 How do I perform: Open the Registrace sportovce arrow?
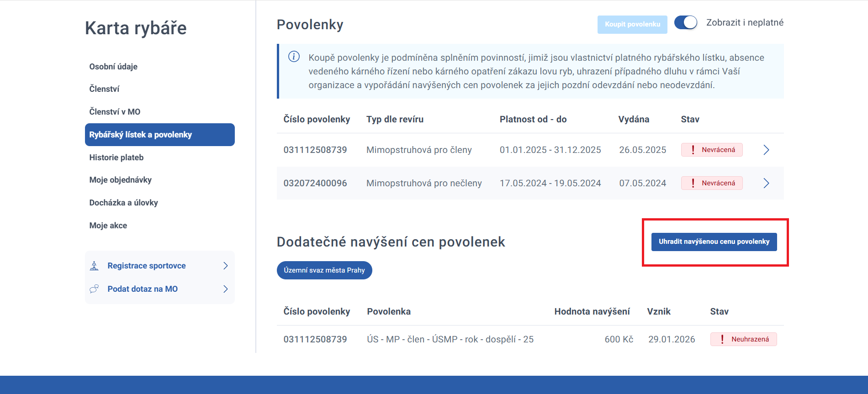(225, 266)
